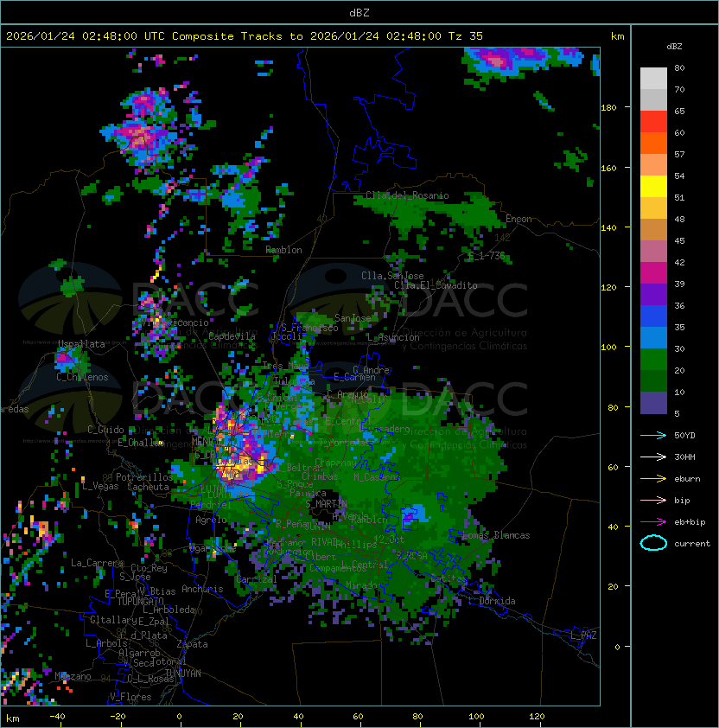Click the '50YD' legend label
Image resolution: width=719 pixels, height=728 pixels.
pos(684,436)
